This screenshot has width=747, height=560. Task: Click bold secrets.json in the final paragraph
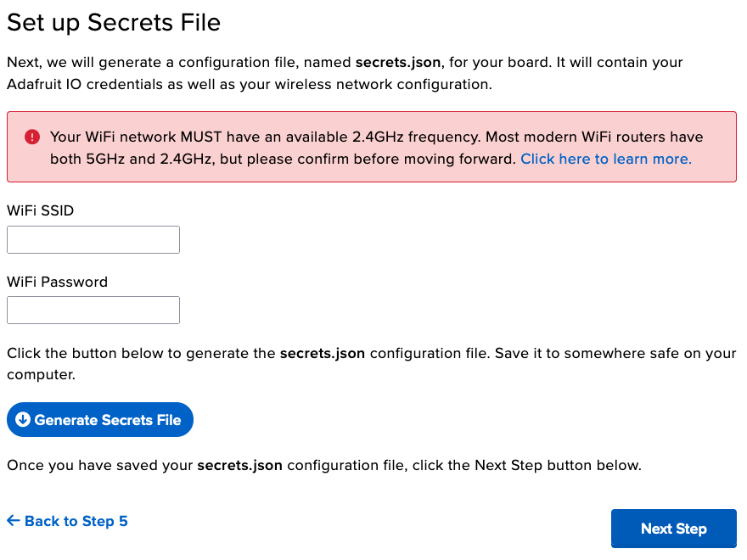coord(239,465)
